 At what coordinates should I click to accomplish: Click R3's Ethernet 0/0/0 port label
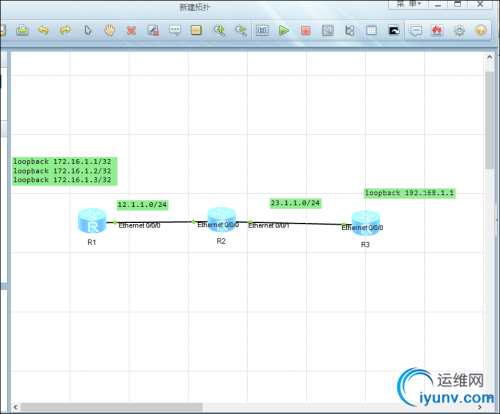click(x=362, y=228)
